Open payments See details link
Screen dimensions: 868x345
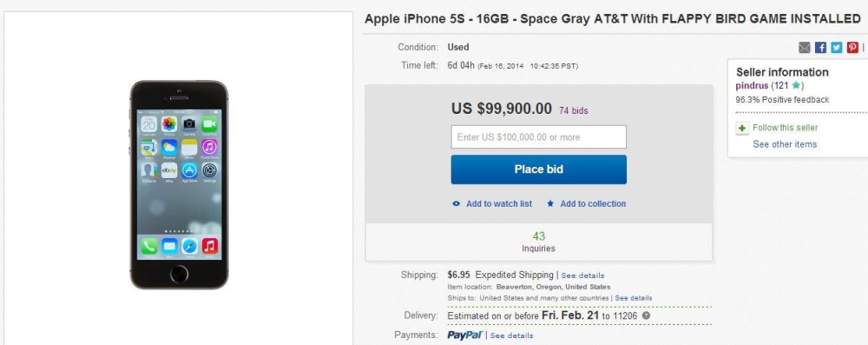[511, 335]
